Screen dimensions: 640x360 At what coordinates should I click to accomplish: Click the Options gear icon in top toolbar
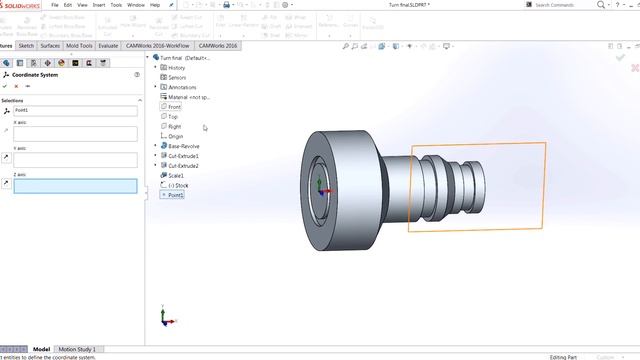tap(285, 5)
